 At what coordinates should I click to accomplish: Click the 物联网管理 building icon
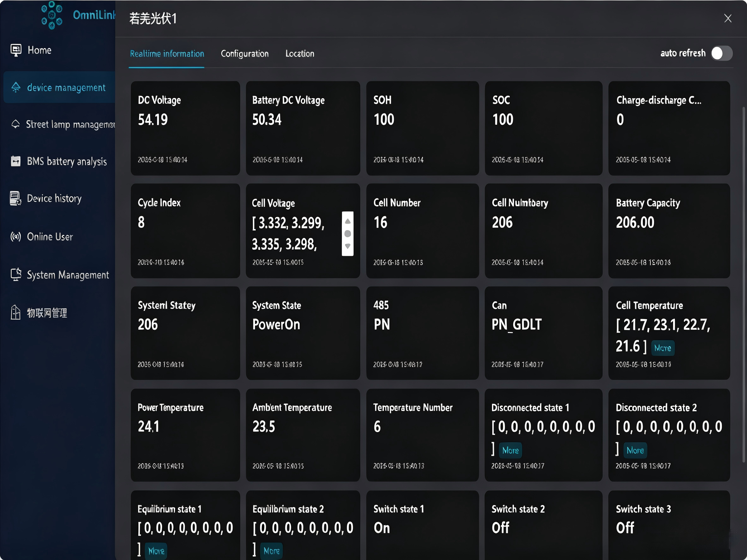pos(15,312)
